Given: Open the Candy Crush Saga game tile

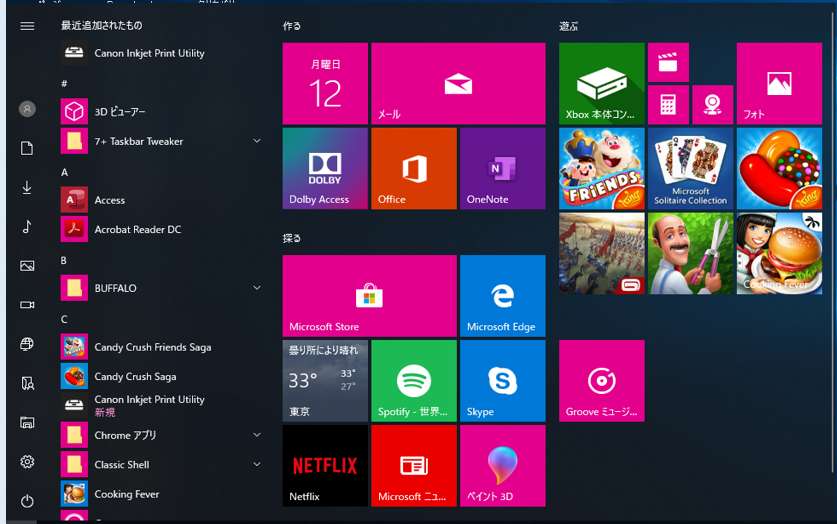Looking at the screenshot, I should pos(779,169).
